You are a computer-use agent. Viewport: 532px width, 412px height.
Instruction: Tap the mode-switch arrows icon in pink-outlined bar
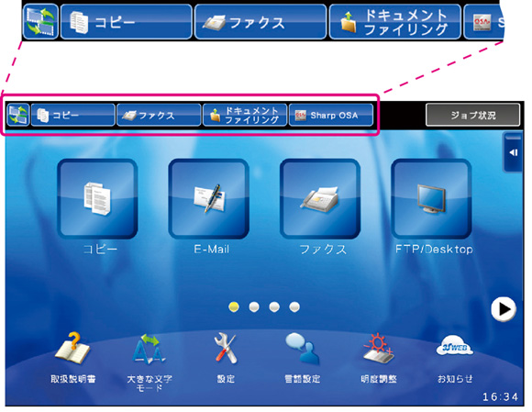[x=18, y=115]
